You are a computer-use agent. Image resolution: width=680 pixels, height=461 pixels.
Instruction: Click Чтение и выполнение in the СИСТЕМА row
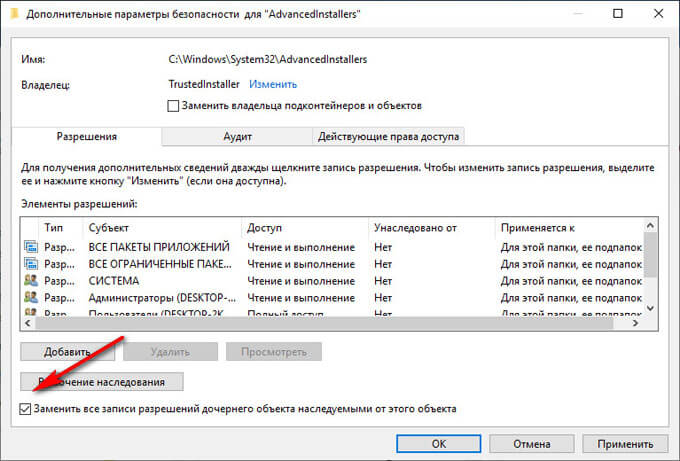point(301,281)
